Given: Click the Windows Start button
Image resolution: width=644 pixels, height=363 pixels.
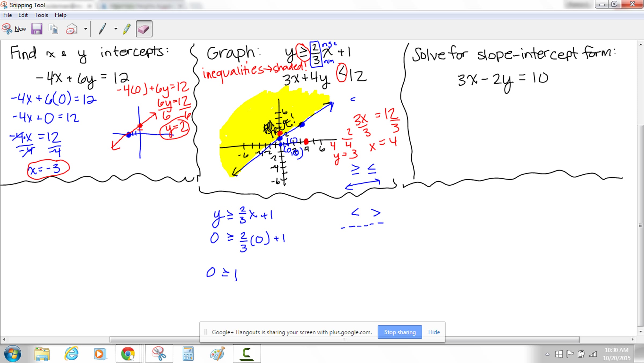Looking at the screenshot, I should point(12,354).
